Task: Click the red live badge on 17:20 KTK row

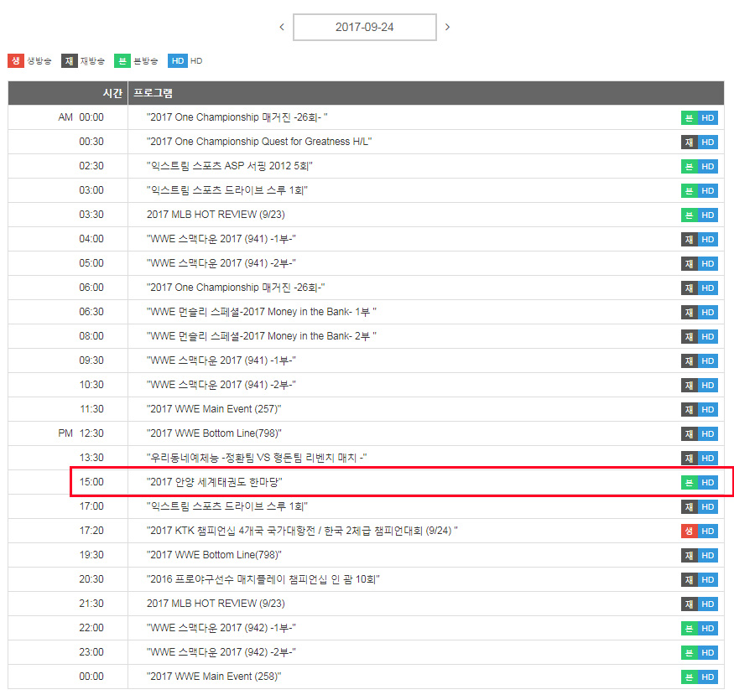Action: (x=689, y=531)
